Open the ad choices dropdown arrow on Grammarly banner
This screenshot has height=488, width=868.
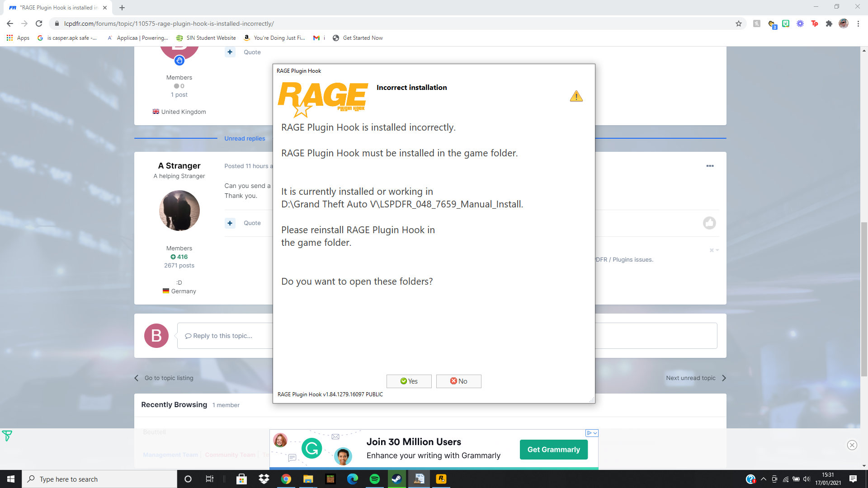pyautogui.click(x=595, y=433)
